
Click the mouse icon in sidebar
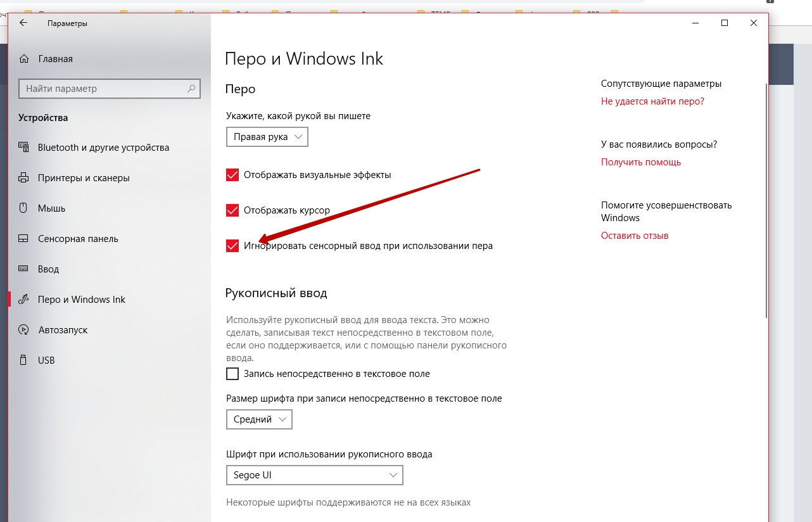23,208
